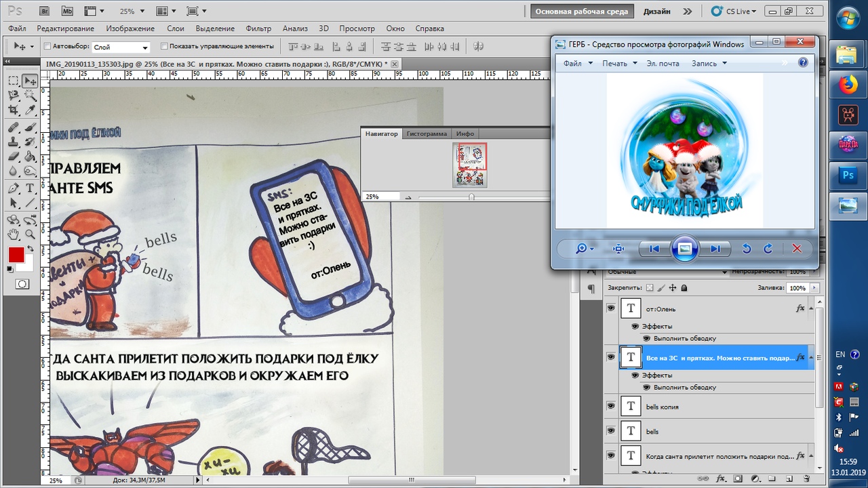868x488 pixels.
Task: Go to next photo in Photo Viewer
Action: (x=715, y=249)
